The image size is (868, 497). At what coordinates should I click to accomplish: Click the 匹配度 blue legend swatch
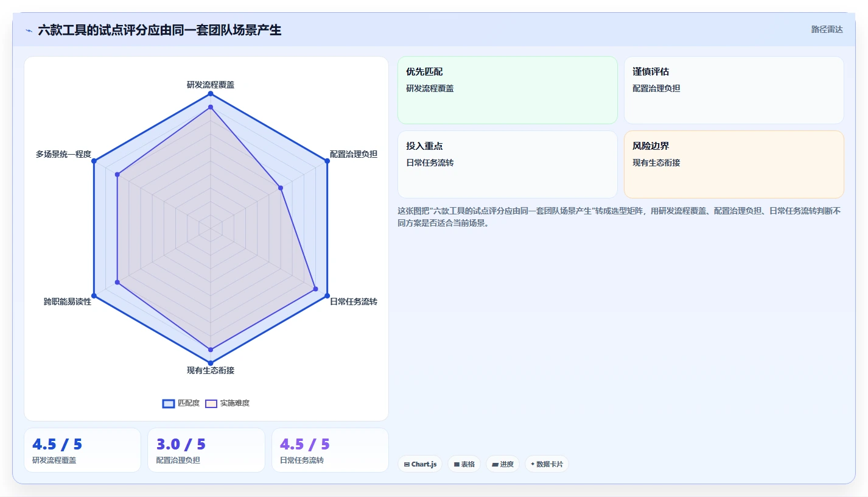169,403
